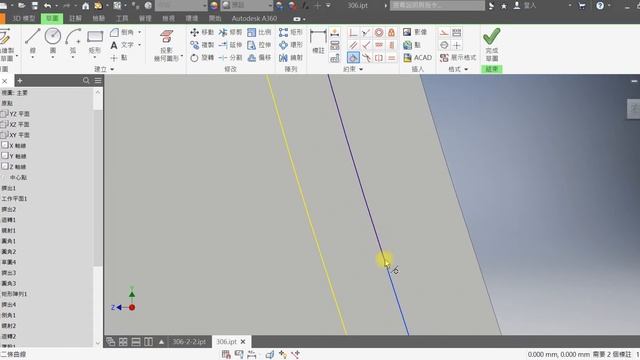Image resolution: width=640 pixels, height=360 pixels.
Task: Select the Trim (修剪) tool
Action: [230, 32]
